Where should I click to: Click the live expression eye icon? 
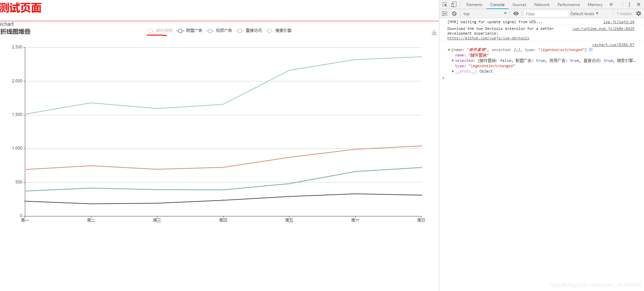pos(516,14)
